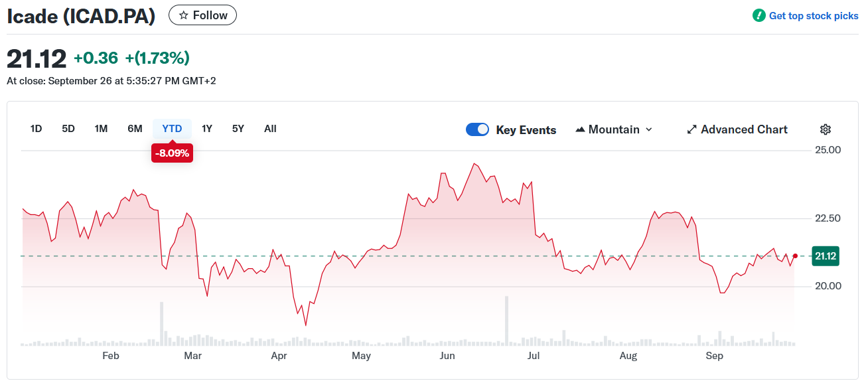This screenshot has height=383, width=868.
Task: Click the Jul x-axis label
Action: click(x=532, y=356)
